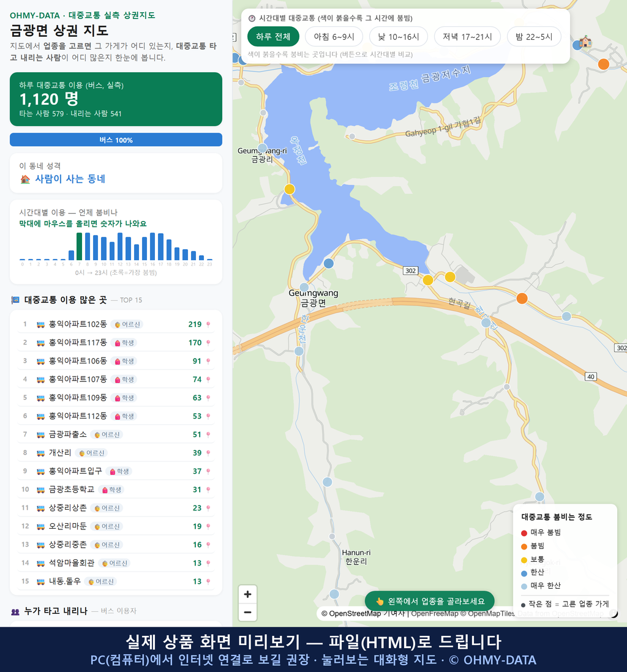Click the pin icon for 내동.돌우

coord(208,581)
